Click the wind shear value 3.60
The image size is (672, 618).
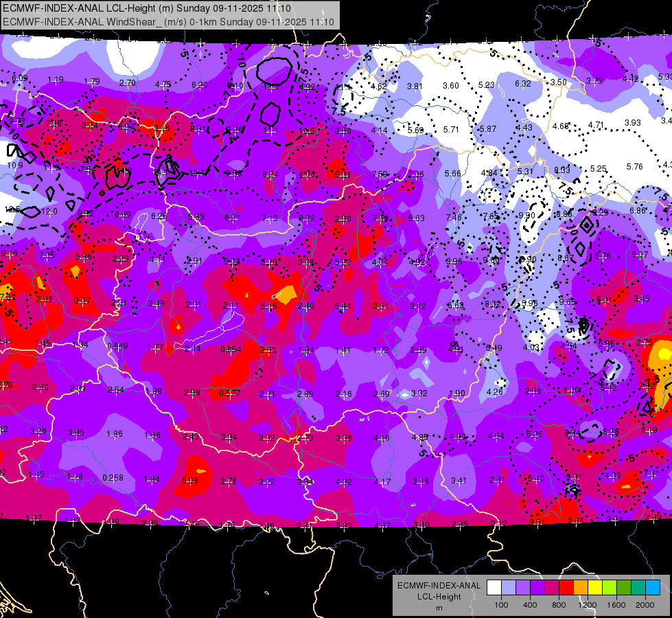click(451, 86)
